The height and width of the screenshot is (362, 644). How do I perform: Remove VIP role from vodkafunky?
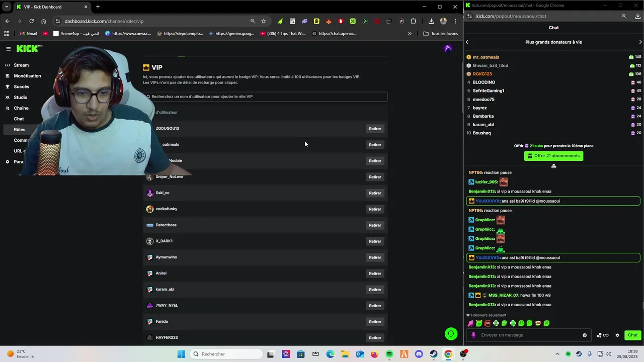click(375, 209)
